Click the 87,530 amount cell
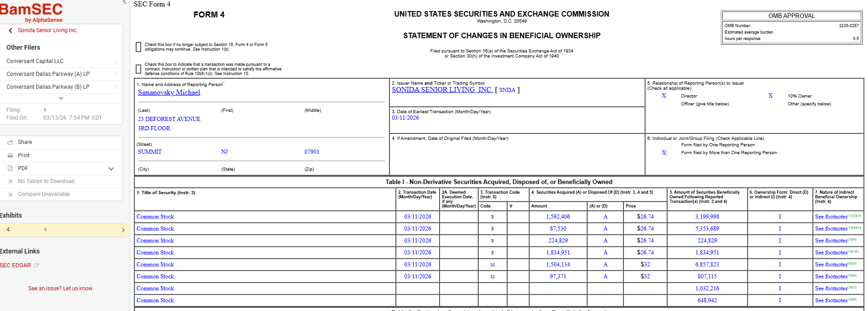Viewport: 868px width, 311px height. click(558, 229)
